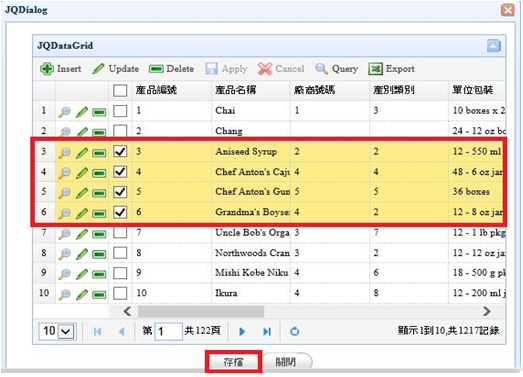Click the "36 boxes" packaging cell
The width and height of the screenshot is (523, 377).
[477, 192]
